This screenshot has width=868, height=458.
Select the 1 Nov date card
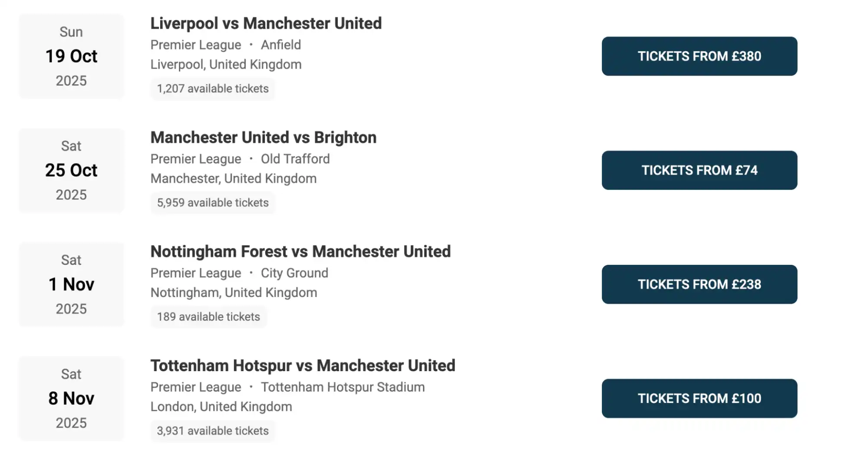click(x=71, y=284)
